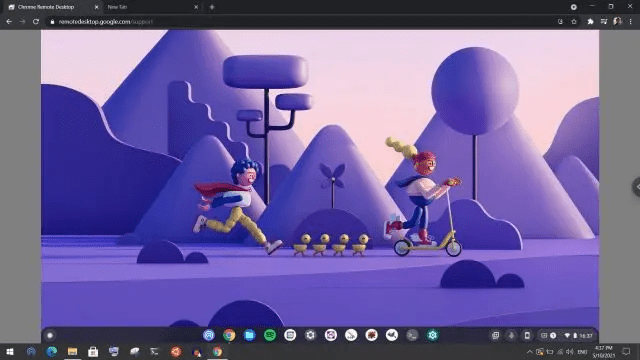The image size is (640, 360).
Task: Open Windows Action Center notifications
Action: [626, 352]
